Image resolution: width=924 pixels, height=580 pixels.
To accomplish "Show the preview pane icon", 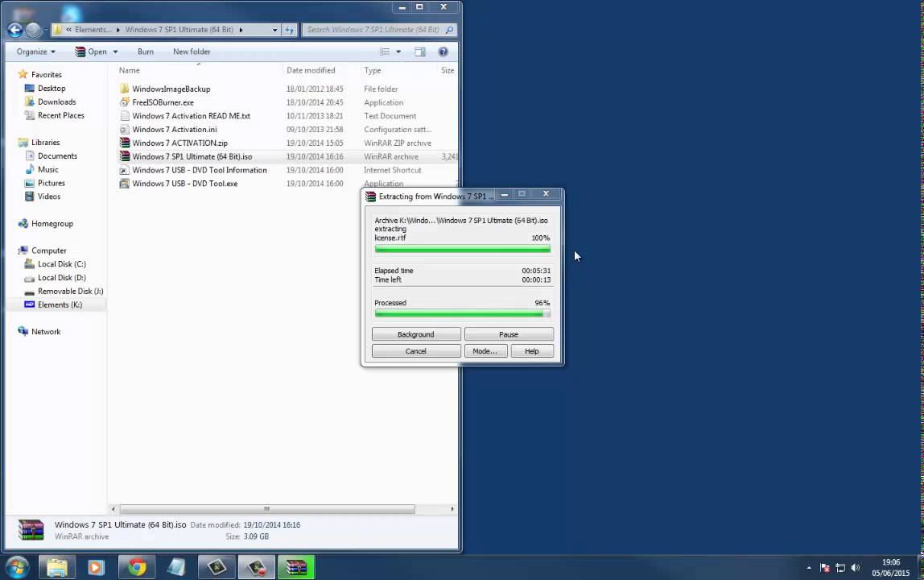I will pyautogui.click(x=419, y=52).
